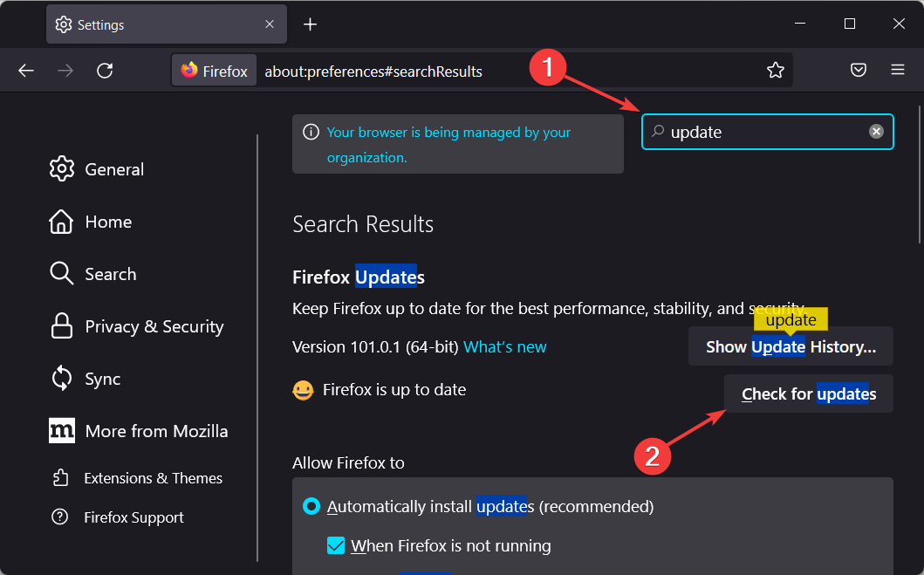Open General settings category
Image resolution: width=924 pixels, height=575 pixels.
click(97, 169)
